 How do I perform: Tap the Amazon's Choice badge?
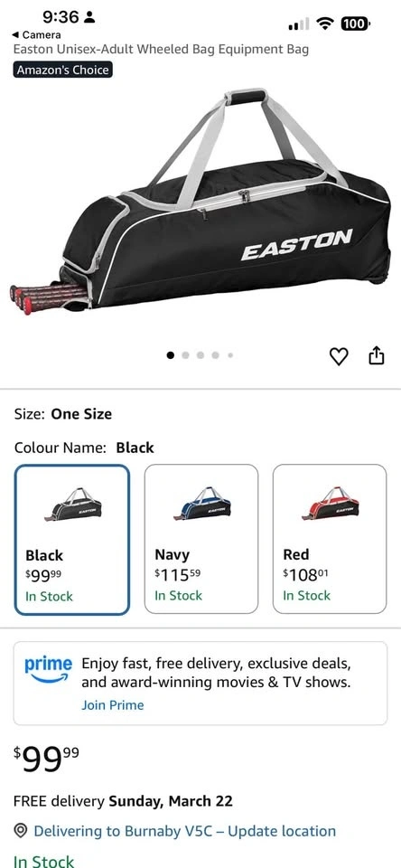coord(63,71)
